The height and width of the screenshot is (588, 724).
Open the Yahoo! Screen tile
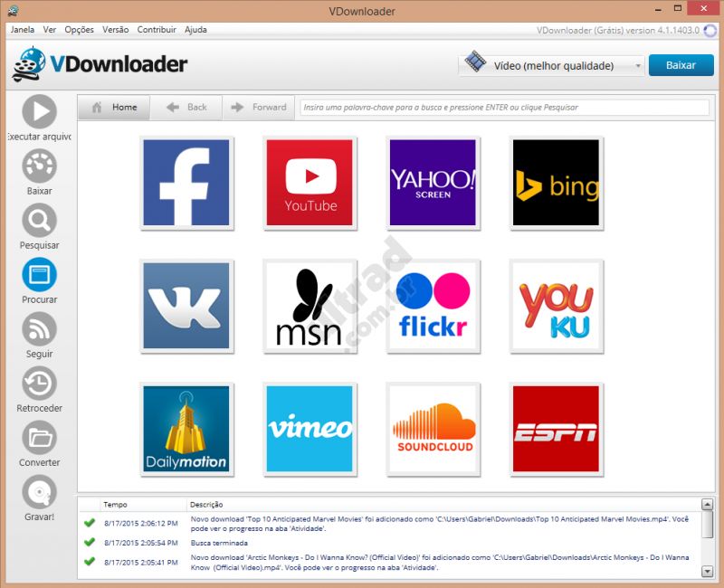pos(433,183)
